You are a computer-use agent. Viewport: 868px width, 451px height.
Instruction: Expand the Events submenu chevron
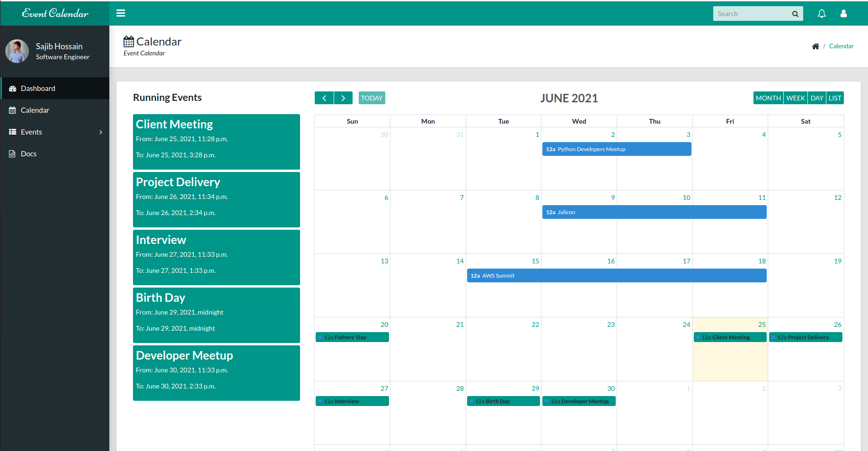(100, 132)
